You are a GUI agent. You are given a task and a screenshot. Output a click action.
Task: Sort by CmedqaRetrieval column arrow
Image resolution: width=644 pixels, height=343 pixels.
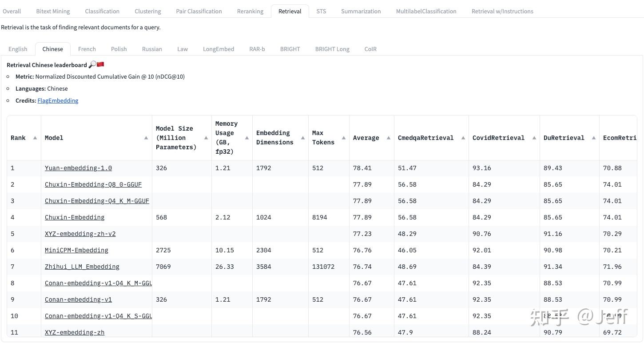click(463, 138)
